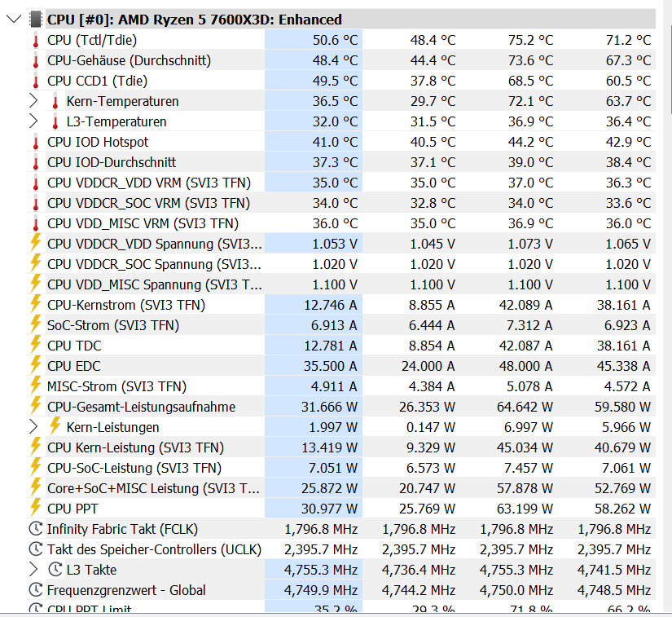Select the CPU CCD1 (Tdie) row label
Viewport: 672px width, 617px height.
[97, 81]
